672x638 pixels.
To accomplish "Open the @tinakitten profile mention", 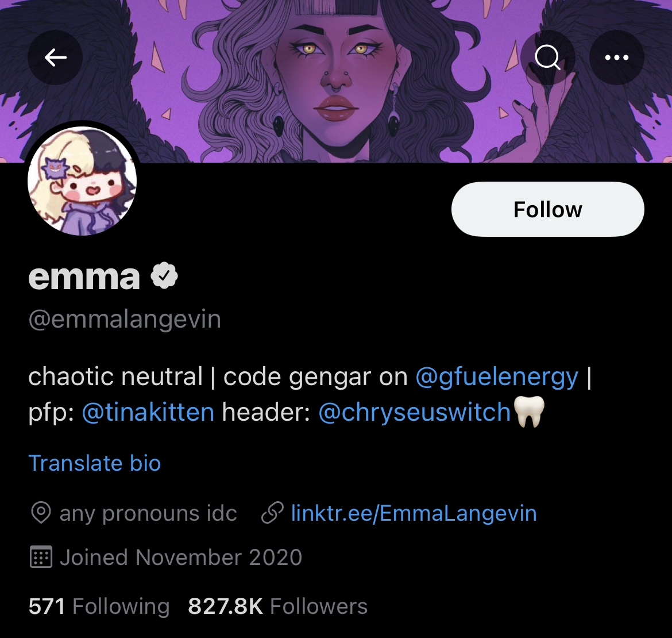I will click(x=148, y=413).
